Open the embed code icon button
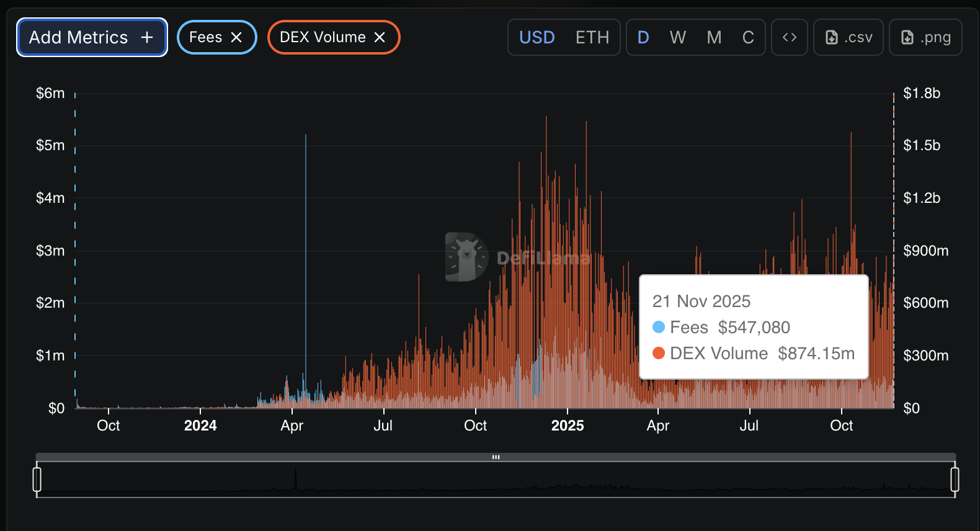 789,38
